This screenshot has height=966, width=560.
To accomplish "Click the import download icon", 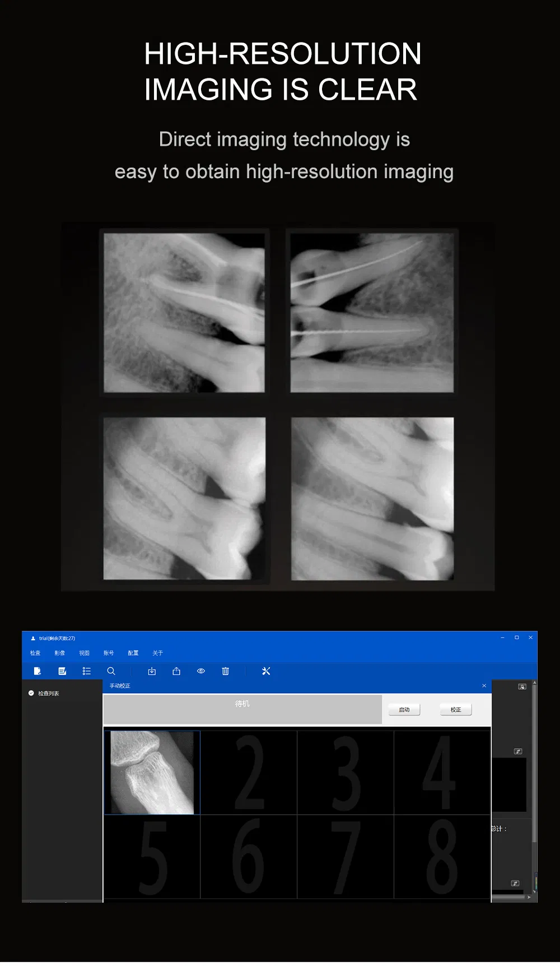I will click(152, 671).
